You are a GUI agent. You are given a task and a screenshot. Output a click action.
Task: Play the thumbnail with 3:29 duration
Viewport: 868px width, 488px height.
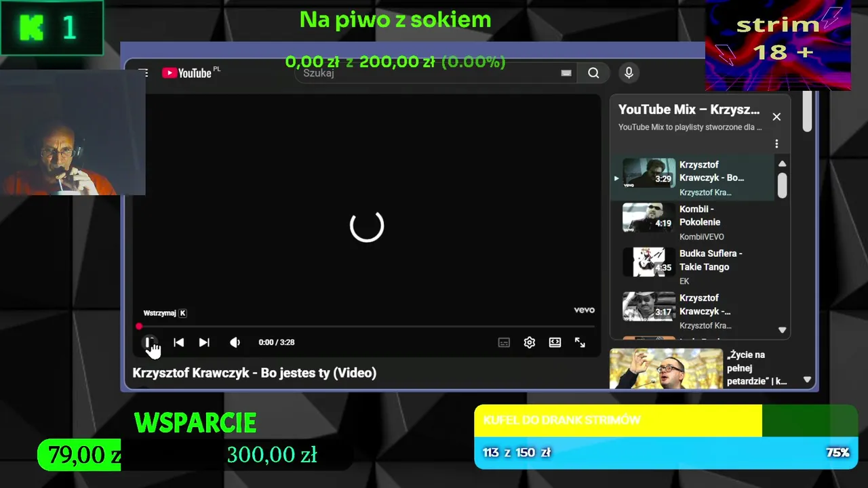click(649, 173)
